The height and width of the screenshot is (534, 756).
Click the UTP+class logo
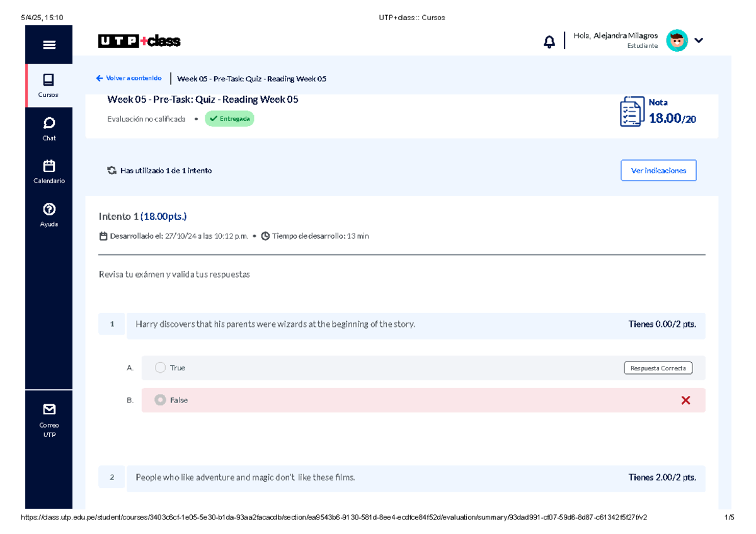point(139,41)
